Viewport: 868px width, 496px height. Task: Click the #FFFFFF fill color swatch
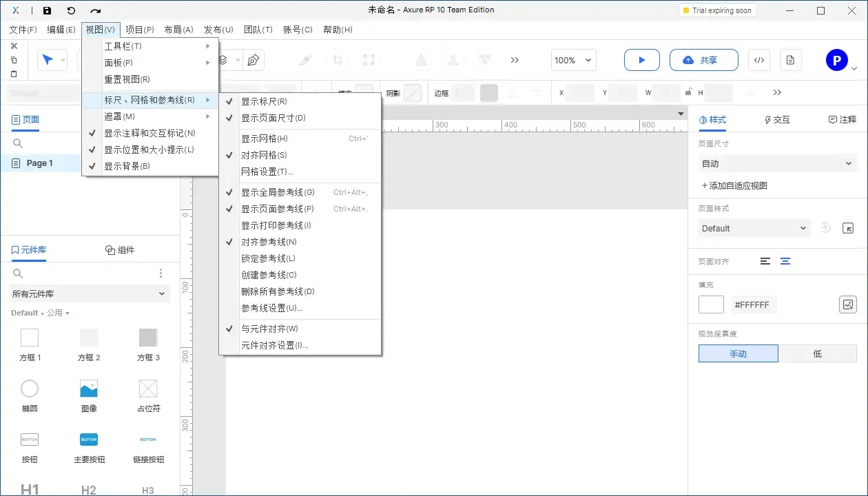[x=710, y=304]
